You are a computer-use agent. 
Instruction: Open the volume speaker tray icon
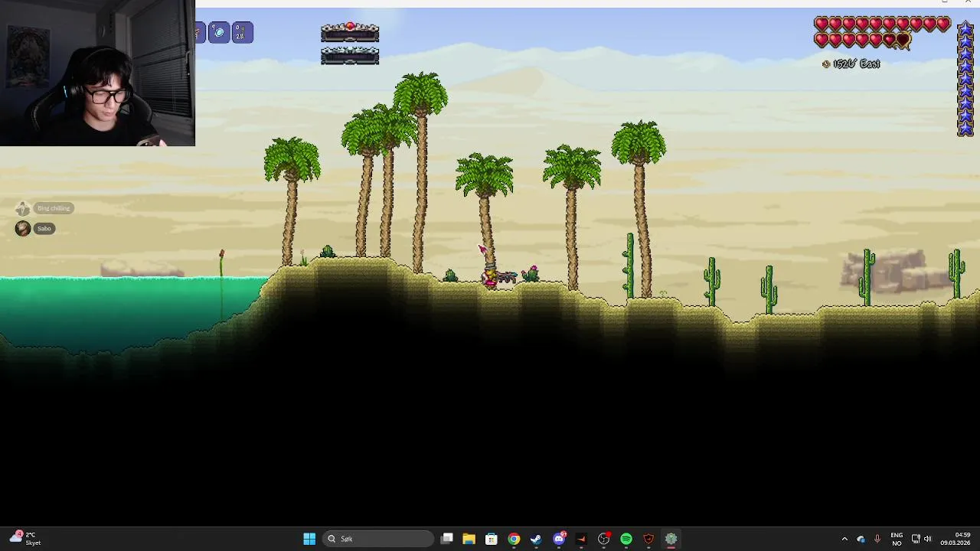928,539
